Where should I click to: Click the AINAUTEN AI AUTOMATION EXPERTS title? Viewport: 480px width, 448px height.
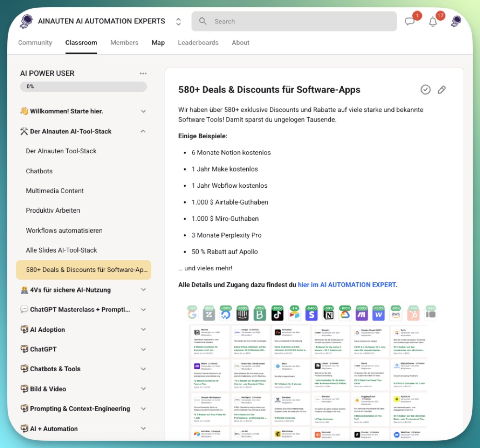[102, 21]
